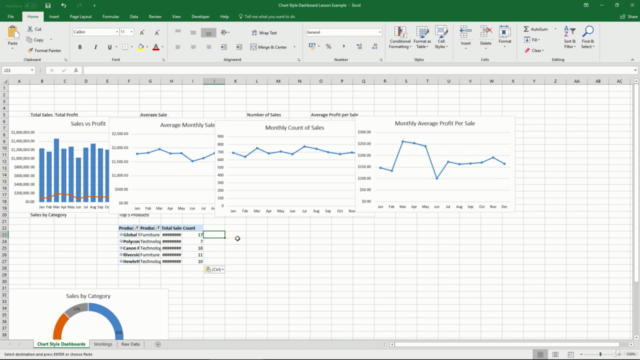
Task: Align text left
Action: pos(178,47)
